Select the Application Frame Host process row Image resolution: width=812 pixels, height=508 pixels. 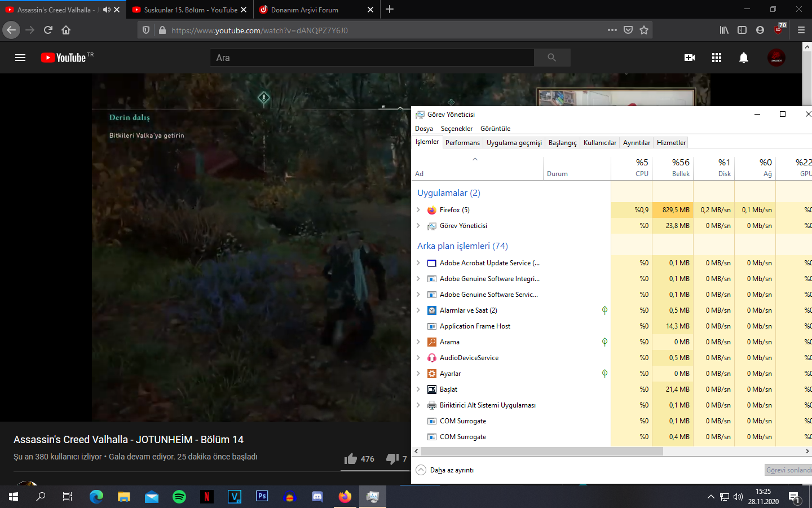[611, 326]
